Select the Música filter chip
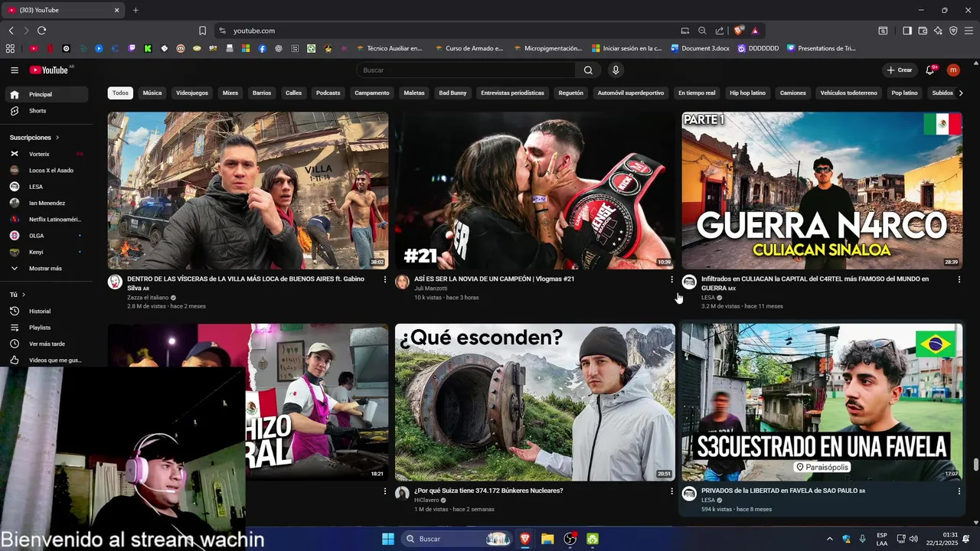The width and height of the screenshot is (980, 551). click(152, 93)
